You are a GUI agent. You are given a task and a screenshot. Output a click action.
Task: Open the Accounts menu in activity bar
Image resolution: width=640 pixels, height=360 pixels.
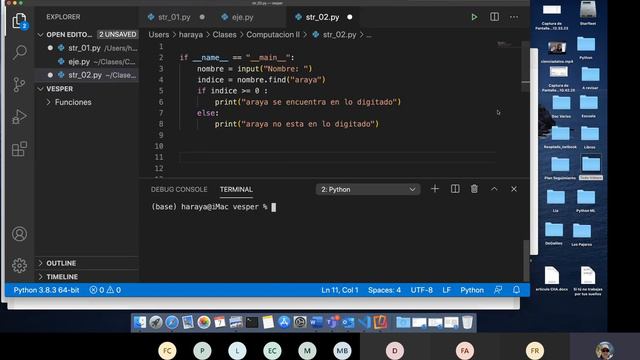click(x=19, y=234)
